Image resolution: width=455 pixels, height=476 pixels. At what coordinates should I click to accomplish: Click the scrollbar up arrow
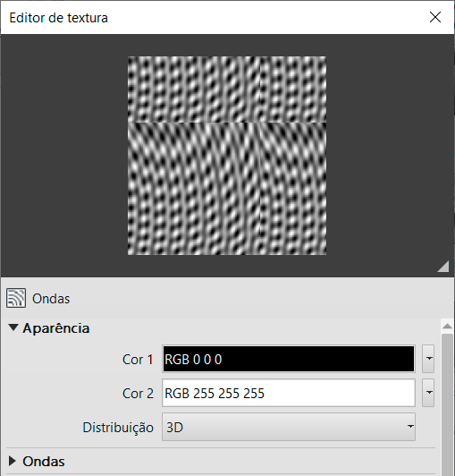tap(447, 327)
